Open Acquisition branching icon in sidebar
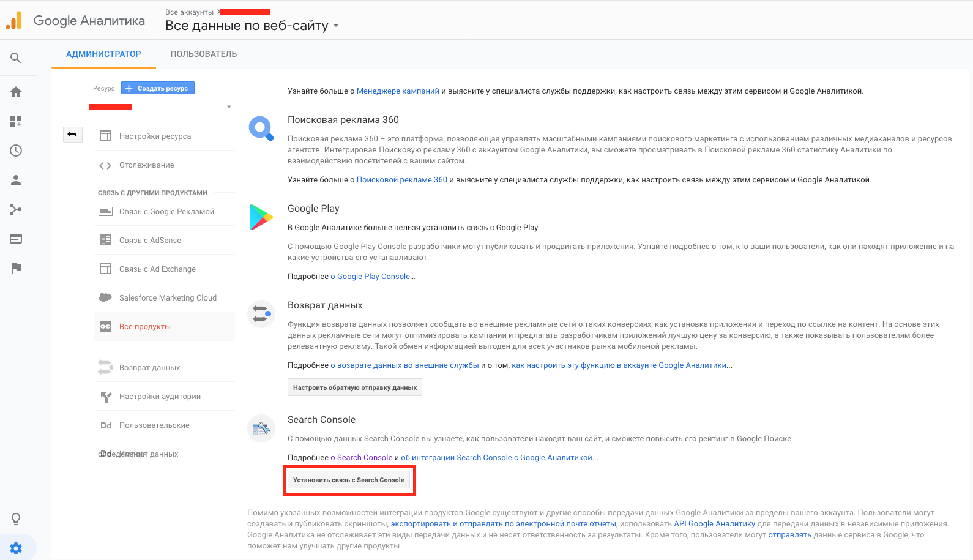Screen dimensions: 973x560 point(16,209)
